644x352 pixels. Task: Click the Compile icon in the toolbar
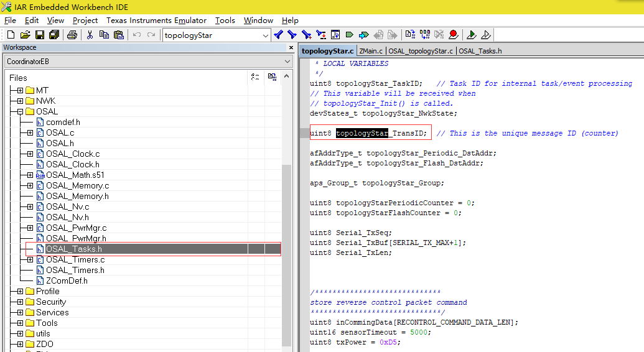[409, 35]
